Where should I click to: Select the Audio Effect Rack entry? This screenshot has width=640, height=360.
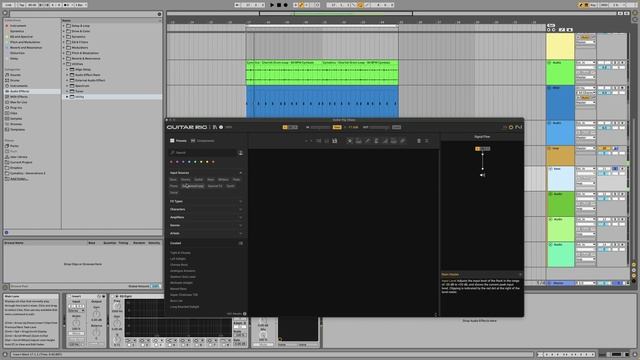point(87,75)
